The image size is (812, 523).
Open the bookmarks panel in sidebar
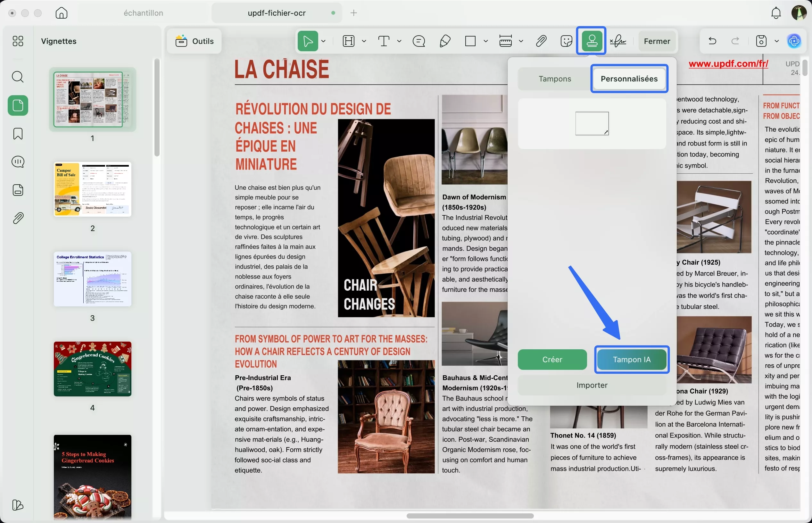tap(18, 134)
